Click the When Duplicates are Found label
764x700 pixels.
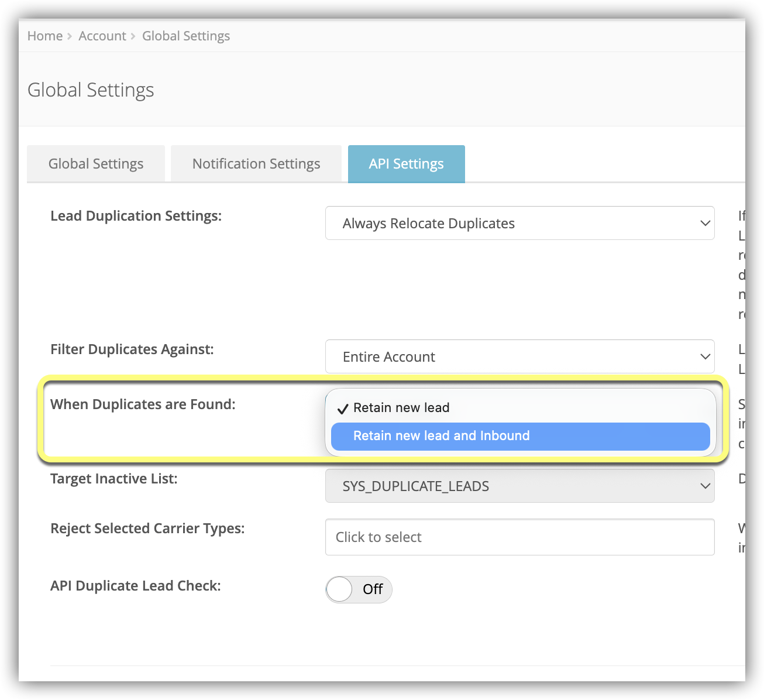143,404
